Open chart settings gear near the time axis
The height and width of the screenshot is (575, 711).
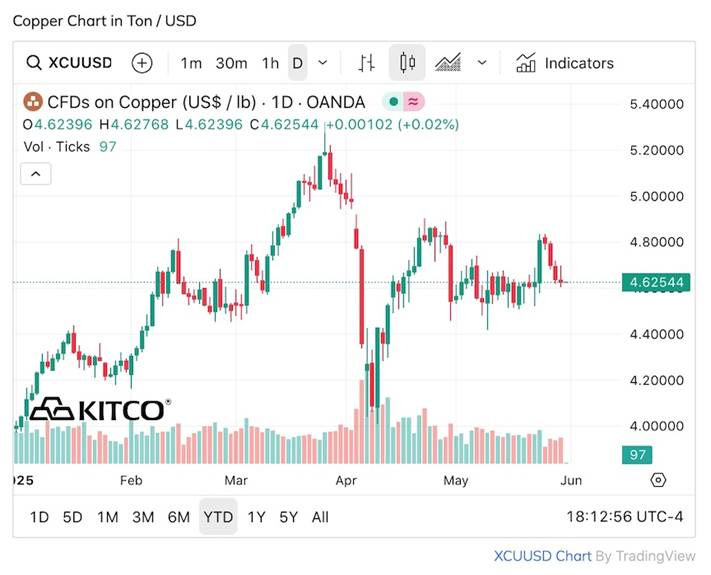[658, 480]
